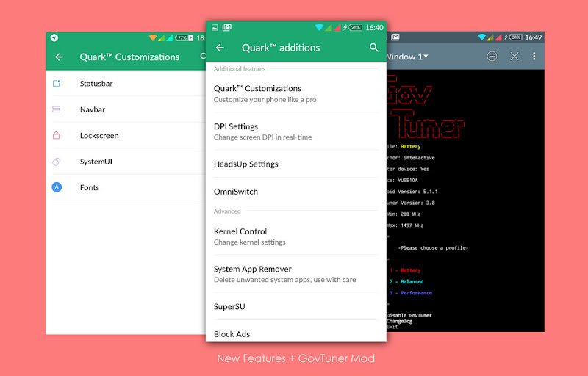Choose Changelog option in terminal
The image size is (588, 376).
tap(400, 321)
